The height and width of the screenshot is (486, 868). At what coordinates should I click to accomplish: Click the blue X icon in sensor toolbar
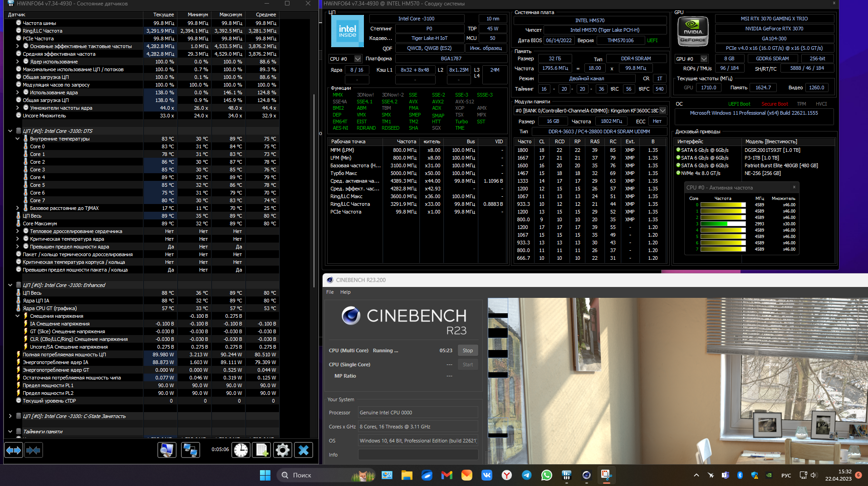(x=304, y=450)
